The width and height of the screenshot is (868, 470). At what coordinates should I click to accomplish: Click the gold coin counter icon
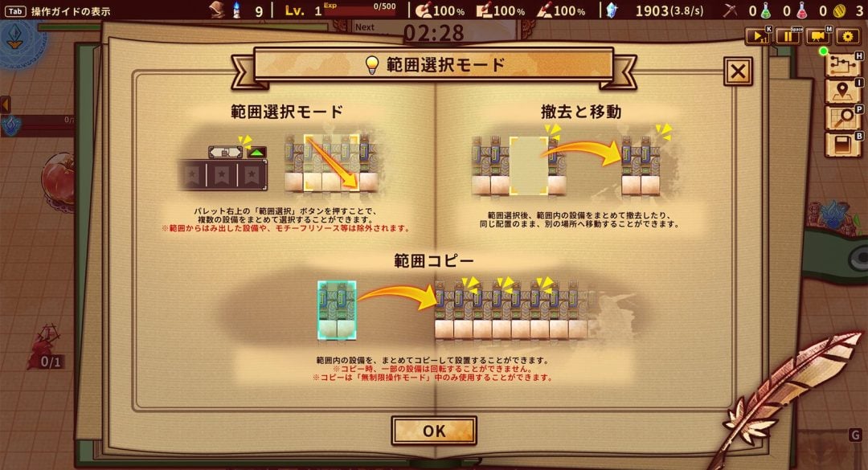[x=840, y=10]
